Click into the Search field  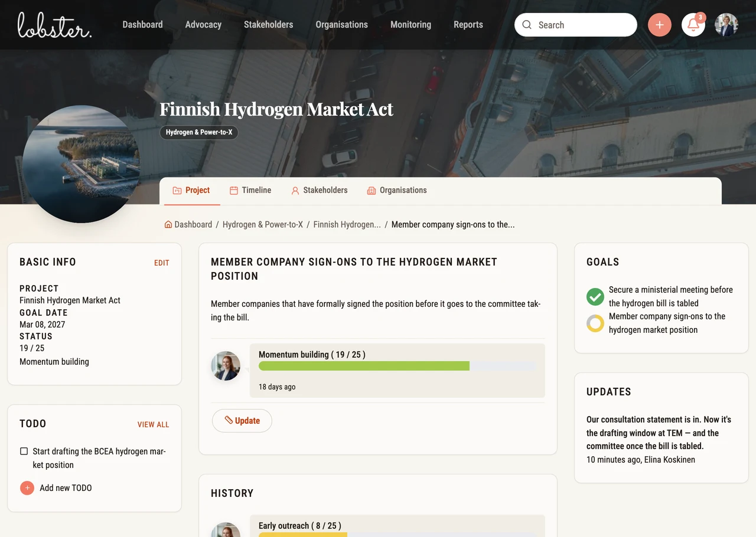click(x=576, y=25)
